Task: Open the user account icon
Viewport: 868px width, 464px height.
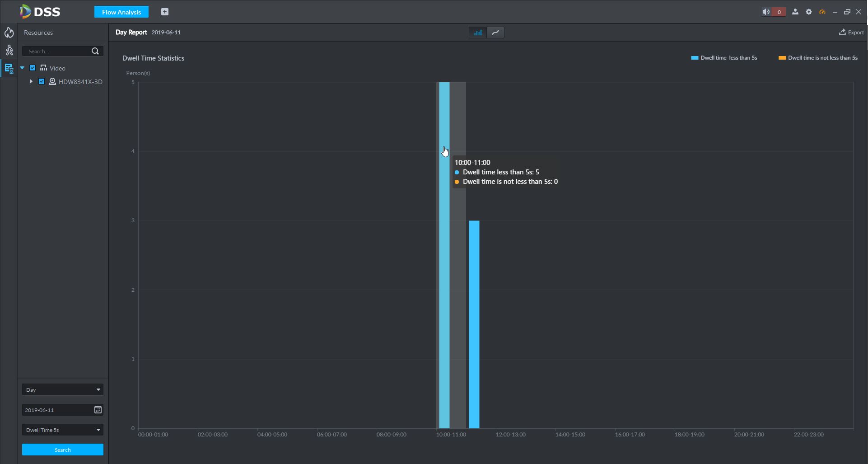Action: (795, 12)
